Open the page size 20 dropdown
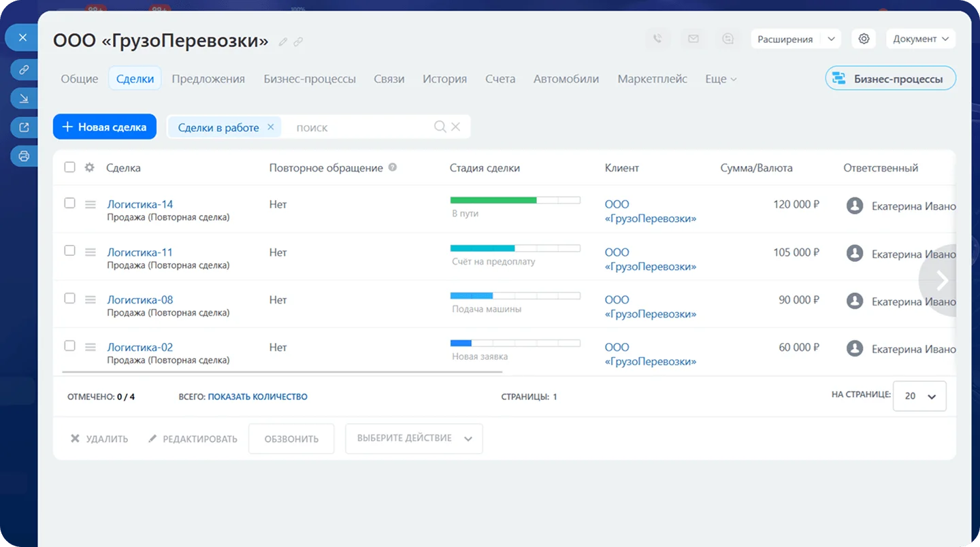 tap(919, 396)
